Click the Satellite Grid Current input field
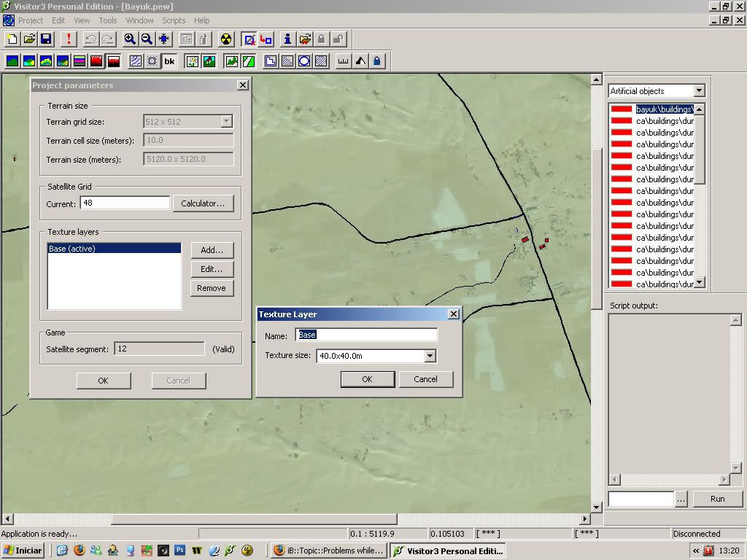Screen dimensions: 747x560 pos(125,203)
